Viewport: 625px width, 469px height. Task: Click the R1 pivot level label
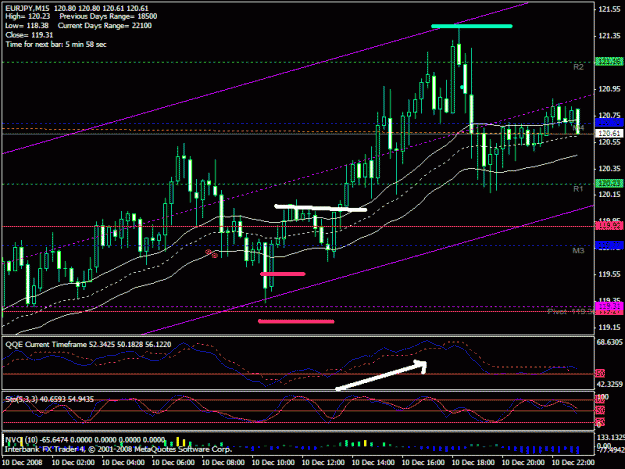[x=578, y=189]
